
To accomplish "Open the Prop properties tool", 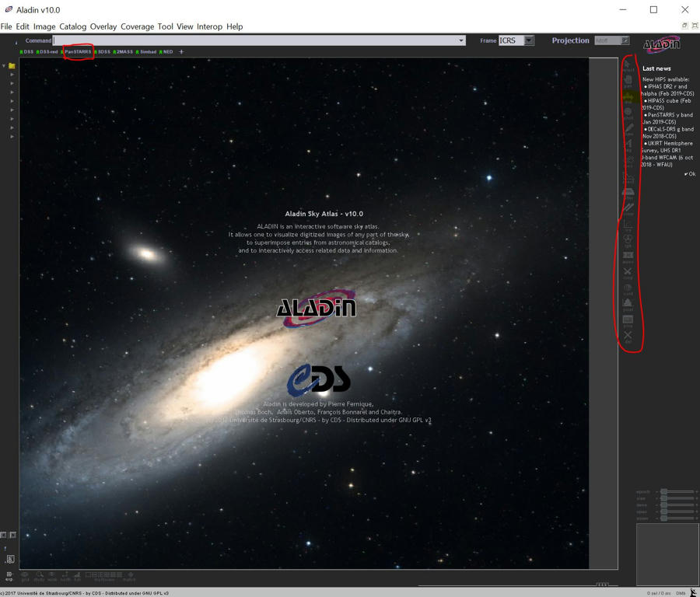I will (628, 321).
